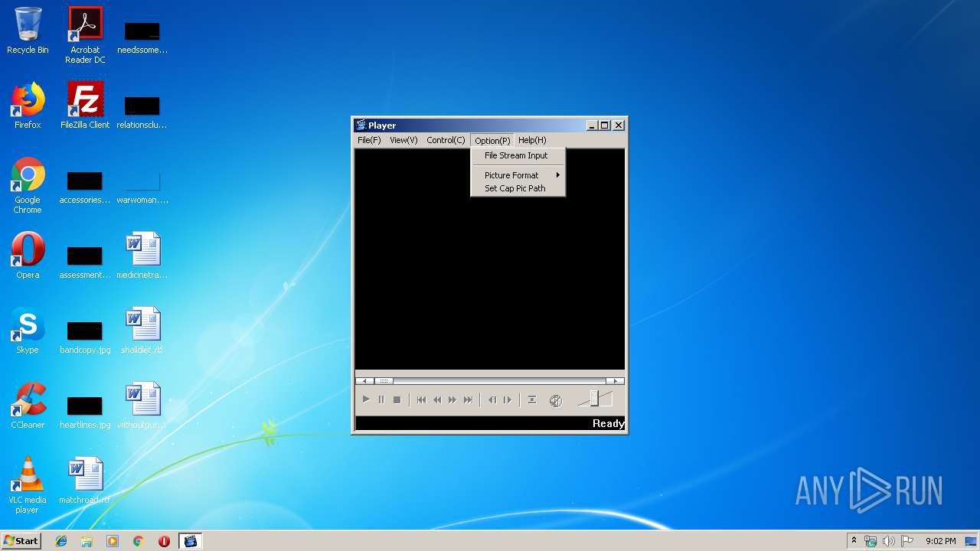Image resolution: width=980 pixels, height=551 pixels.
Task: Click the Stop button in Player
Action: pyautogui.click(x=397, y=399)
